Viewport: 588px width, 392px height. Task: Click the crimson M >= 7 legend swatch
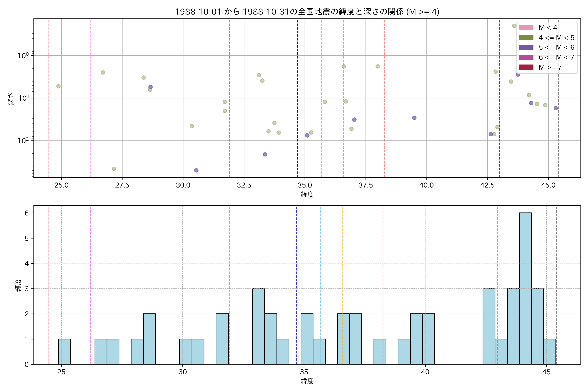(526, 67)
